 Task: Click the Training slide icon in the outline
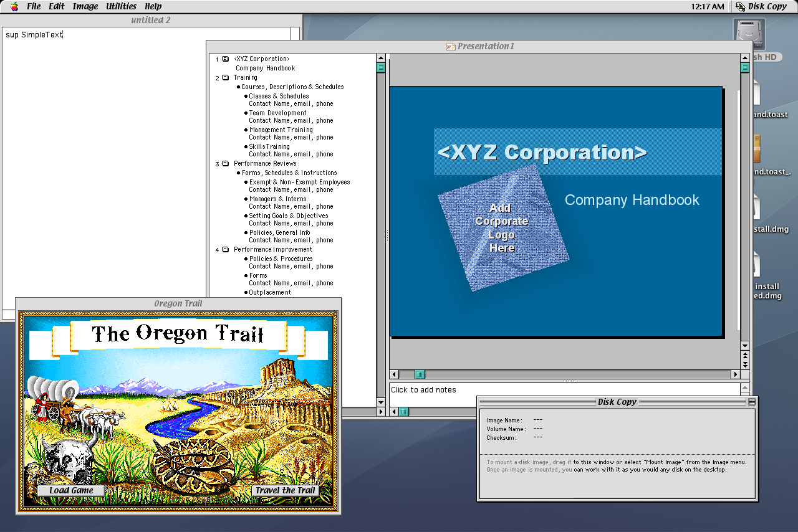click(225, 78)
